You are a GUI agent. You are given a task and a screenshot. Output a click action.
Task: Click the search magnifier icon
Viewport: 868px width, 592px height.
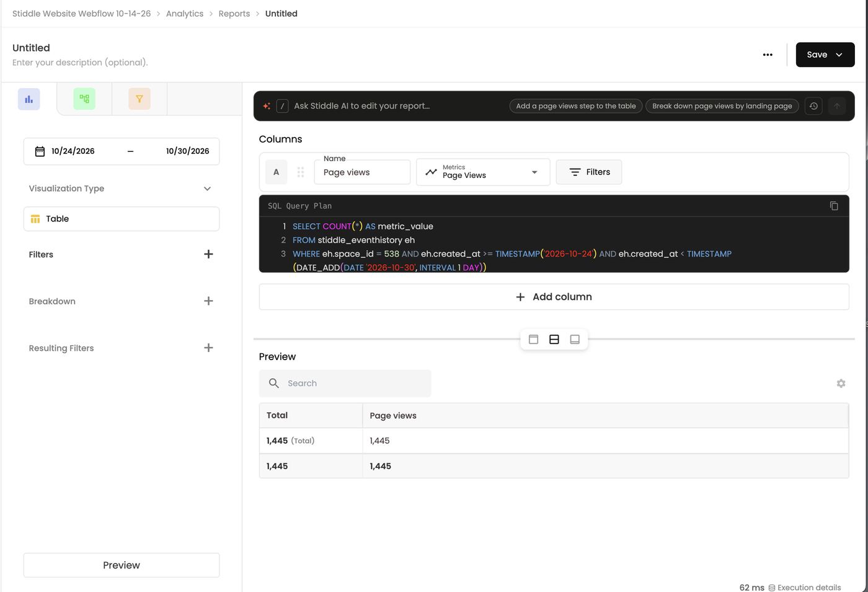273,384
